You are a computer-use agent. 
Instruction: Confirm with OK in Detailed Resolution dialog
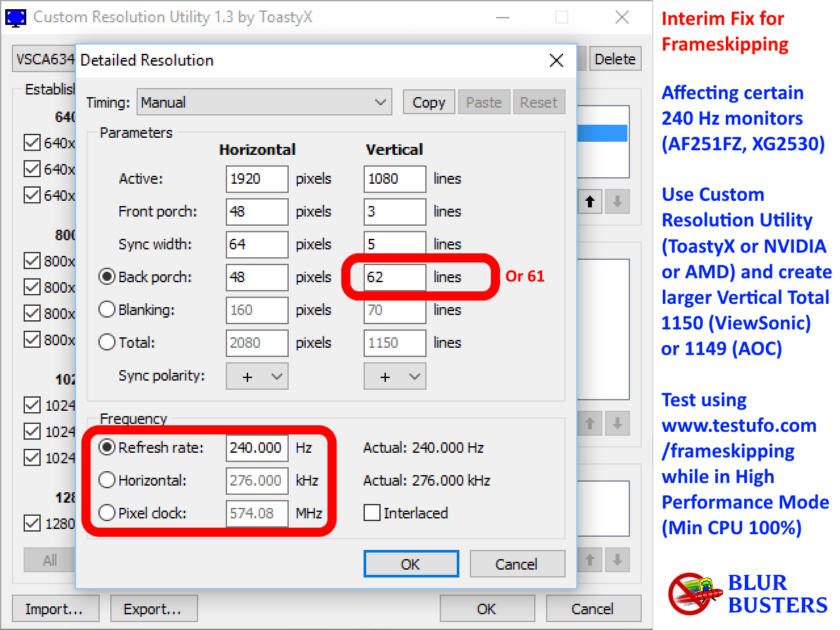coord(411,564)
